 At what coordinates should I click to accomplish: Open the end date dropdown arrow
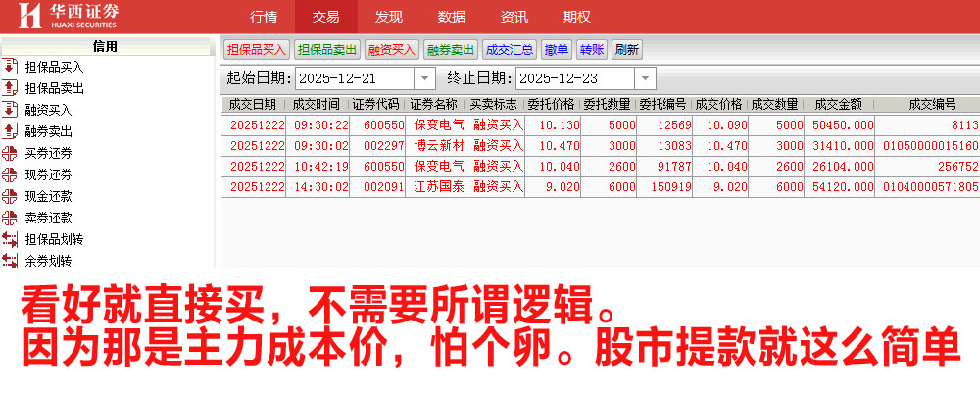click(x=645, y=78)
